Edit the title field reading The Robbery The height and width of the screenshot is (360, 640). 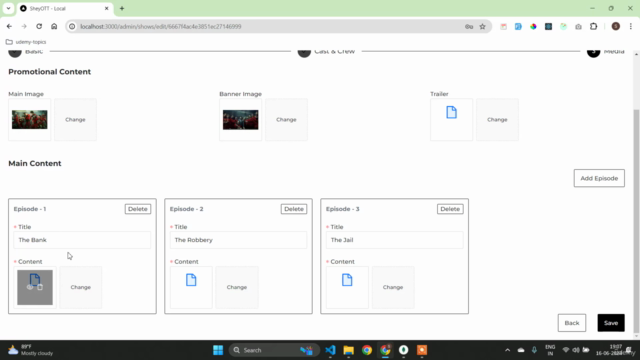coord(238,240)
